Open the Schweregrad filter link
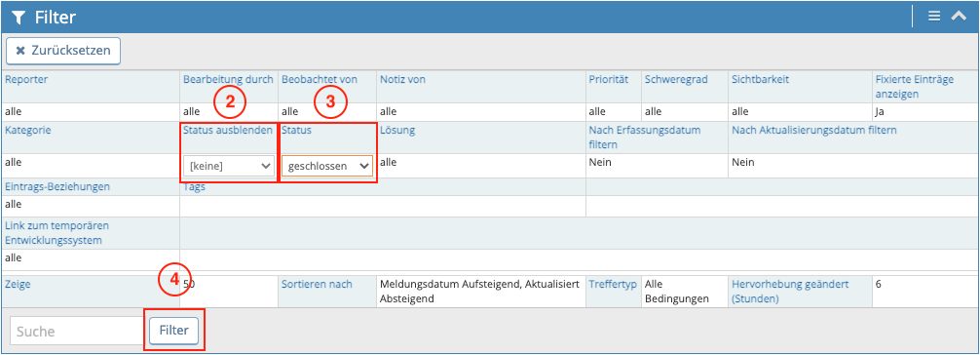Screen dimensions: 980x355 click(676, 80)
